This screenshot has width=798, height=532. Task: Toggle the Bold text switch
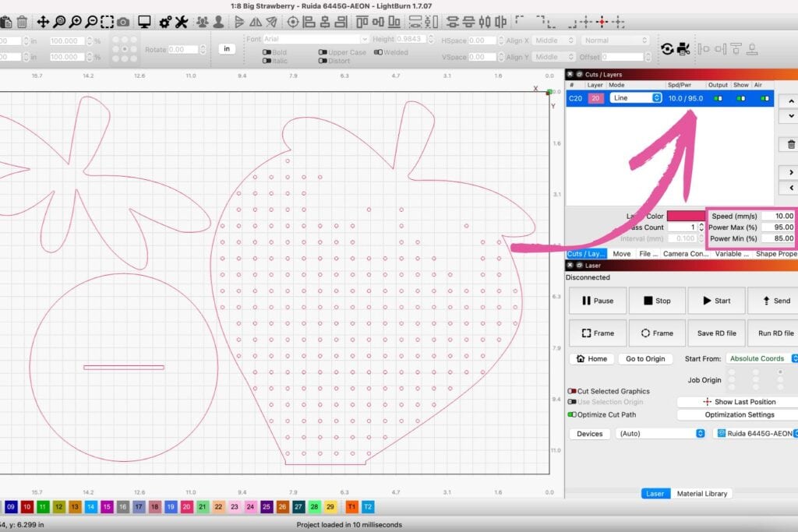pyautogui.click(x=267, y=52)
